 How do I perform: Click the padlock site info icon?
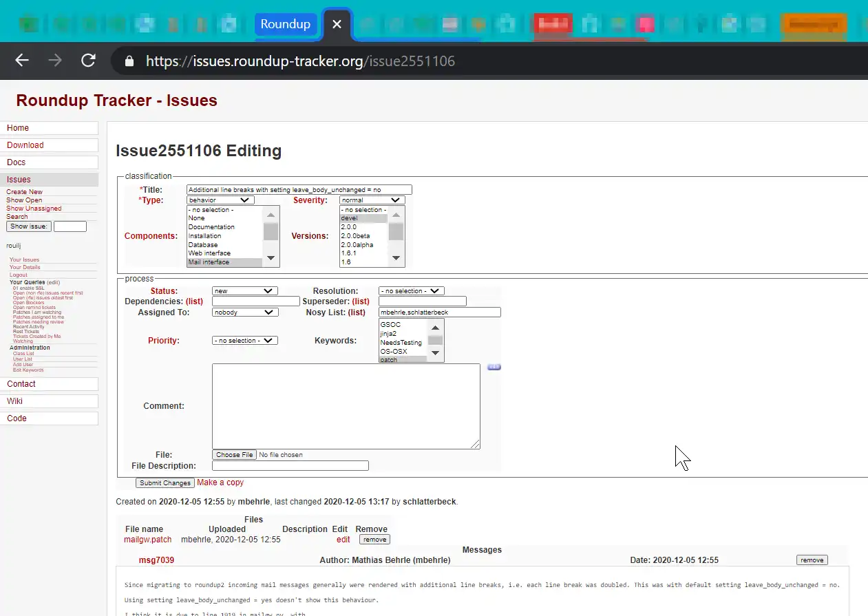(129, 61)
